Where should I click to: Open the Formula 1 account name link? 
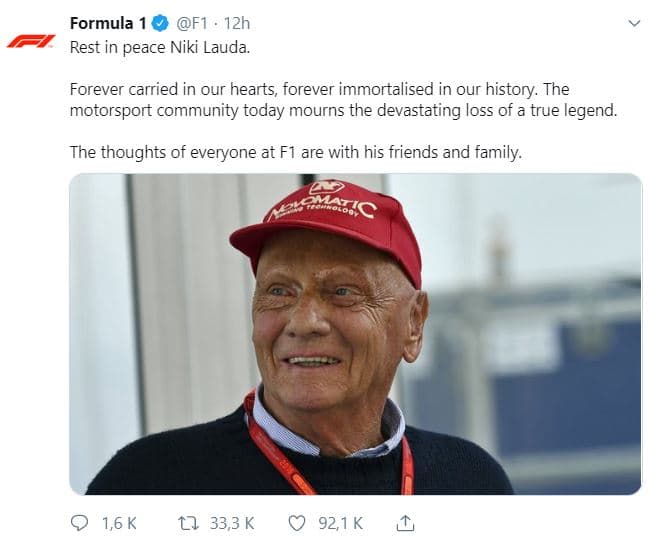tap(107, 24)
